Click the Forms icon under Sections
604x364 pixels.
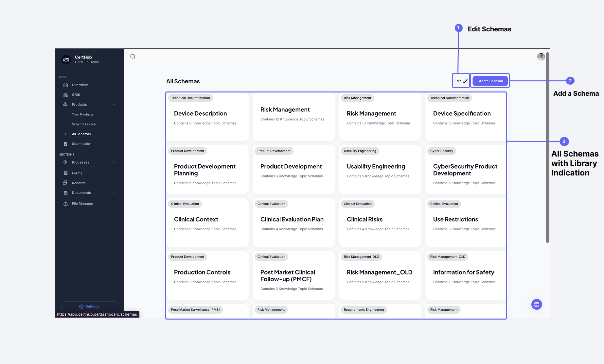(66, 173)
